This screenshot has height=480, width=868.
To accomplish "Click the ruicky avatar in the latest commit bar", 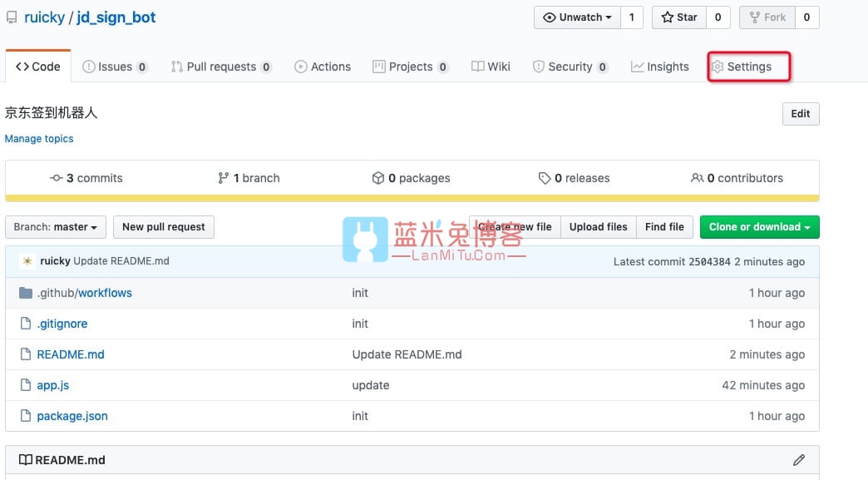I will [x=27, y=261].
